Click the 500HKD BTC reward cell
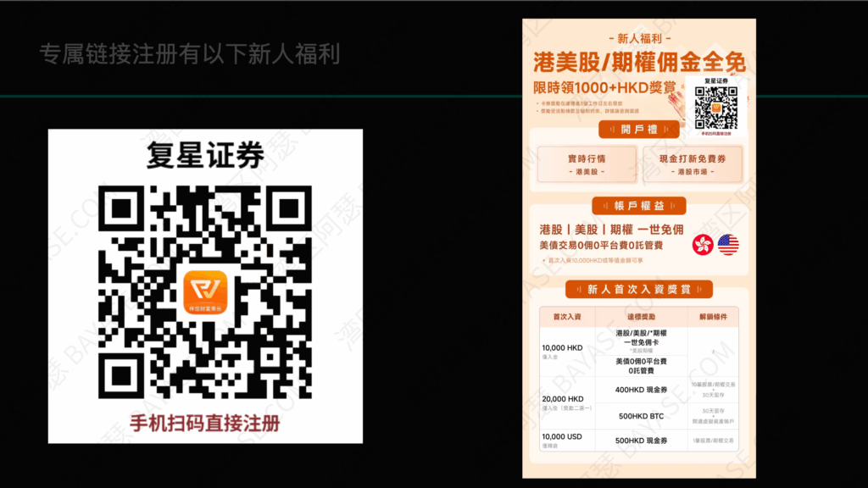Image resolution: width=868 pixels, height=488 pixels. point(641,416)
